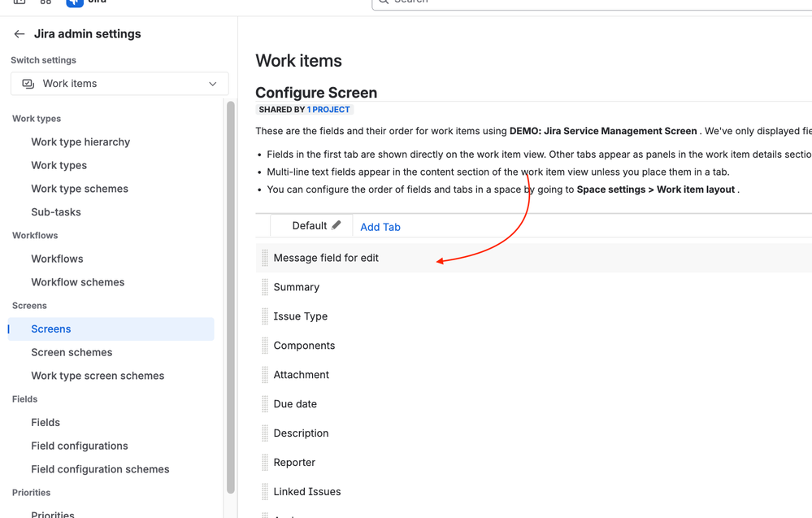
Task: Select the Components field row
Action: click(x=533, y=346)
